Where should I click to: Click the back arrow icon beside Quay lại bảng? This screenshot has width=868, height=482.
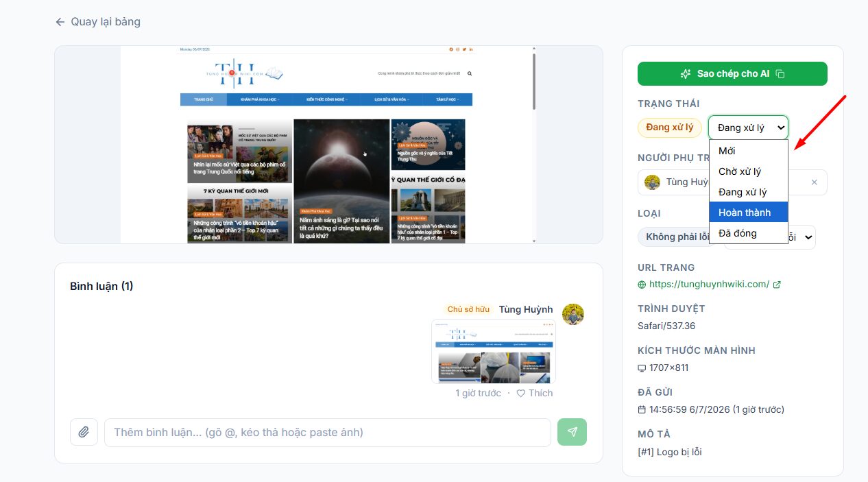pyautogui.click(x=60, y=22)
